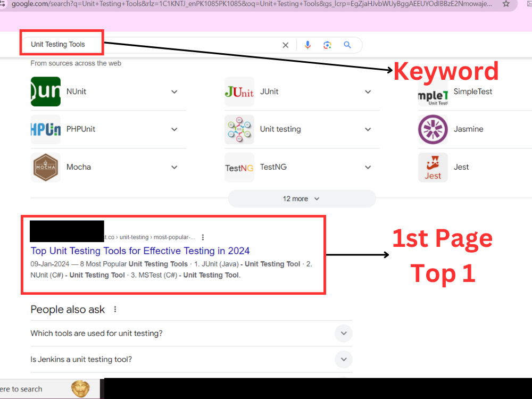Image resolution: width=532 pixels, height=399 pixels.
Task: Select the JUnit label text
Action: [269, 92]
